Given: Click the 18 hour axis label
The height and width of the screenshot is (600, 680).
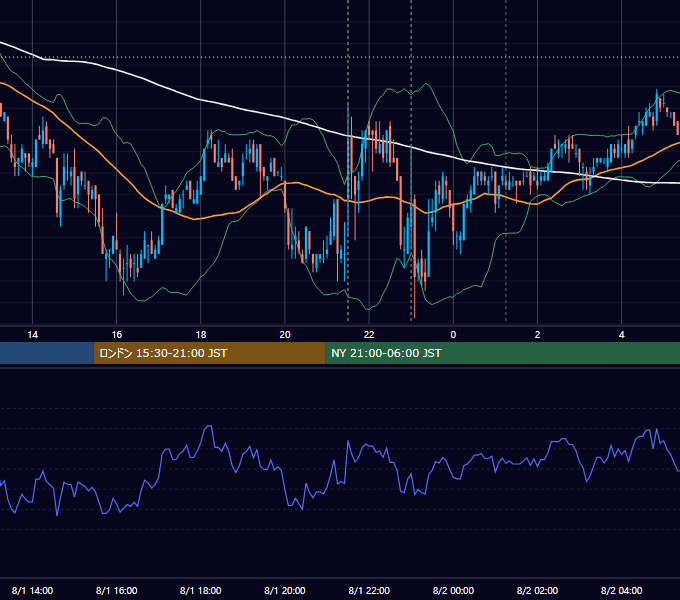Looking at the screenshot, I should click(x=201, y=335).
